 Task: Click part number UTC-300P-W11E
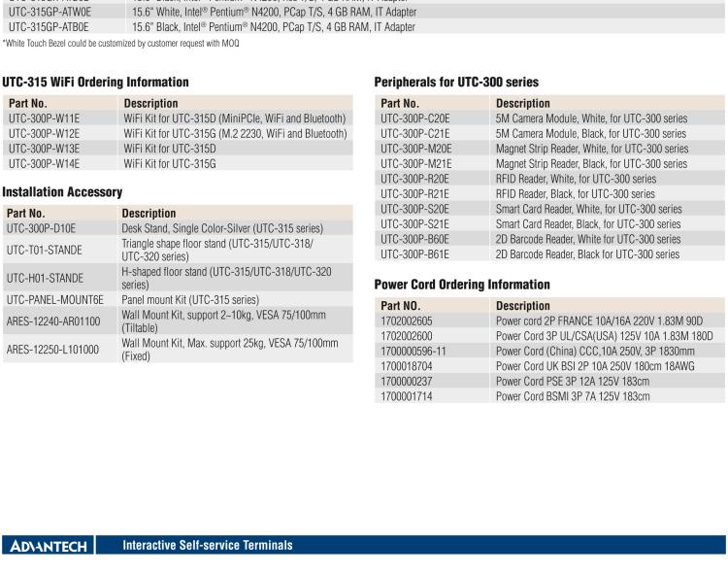pyautogui.click(x=44, y=118)
